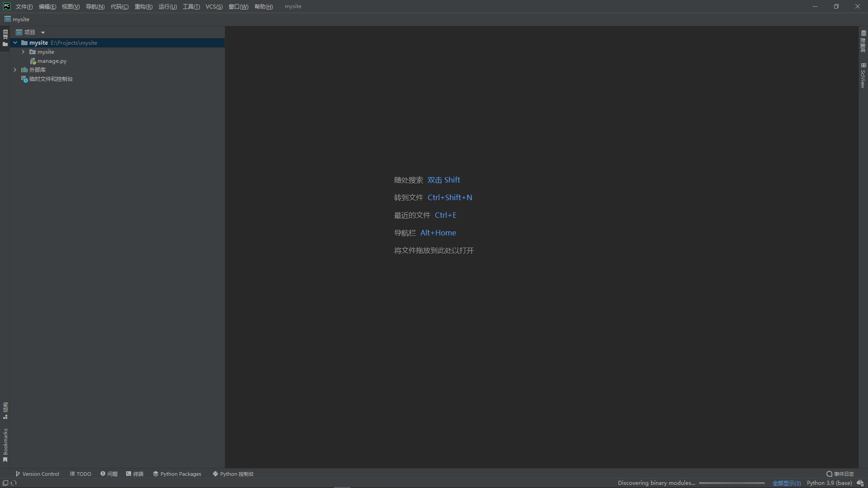Open the 问题 problems tool window
The height and width of the screenshot is (488, 868).
coord(109,474)
